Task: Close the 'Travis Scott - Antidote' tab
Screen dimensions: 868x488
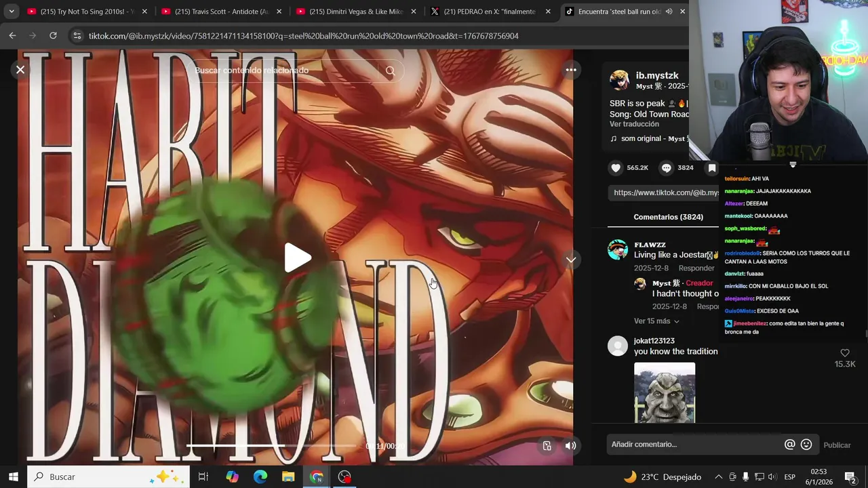Action: pos(279,12)
